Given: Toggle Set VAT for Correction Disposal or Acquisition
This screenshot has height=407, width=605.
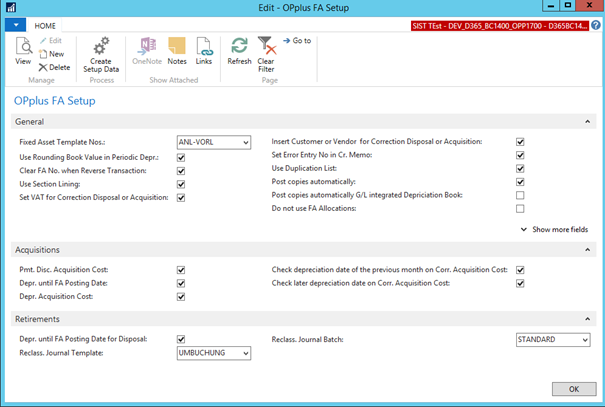Looking at the screenshot, I should pos(181,198).
